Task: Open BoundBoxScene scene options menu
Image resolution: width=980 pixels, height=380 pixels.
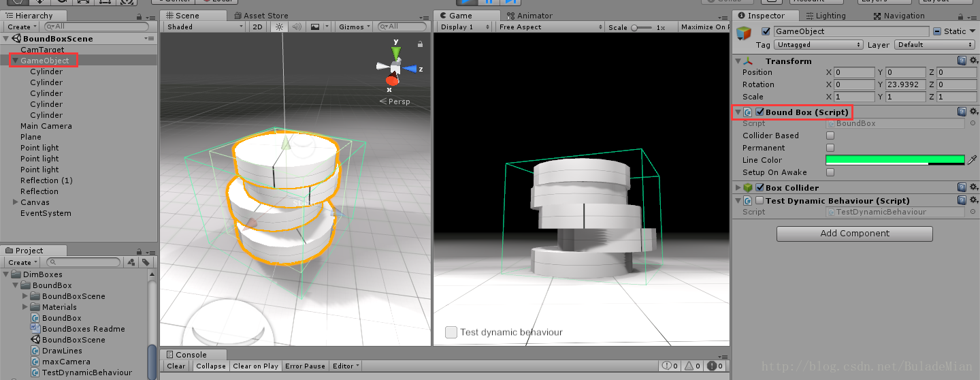Action: [x=150, y=39]
